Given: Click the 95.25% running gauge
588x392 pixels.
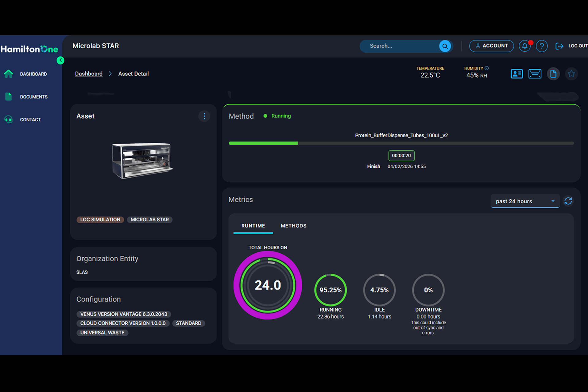Looking at the screenshot, I should 330,290.
